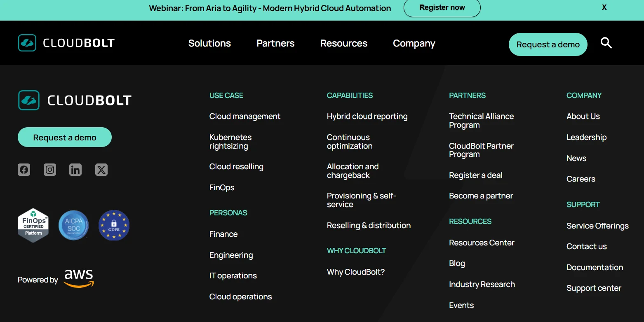Dismiss the webinar banner with X
The height and width of the screenshot is (322, 644).
604,7
